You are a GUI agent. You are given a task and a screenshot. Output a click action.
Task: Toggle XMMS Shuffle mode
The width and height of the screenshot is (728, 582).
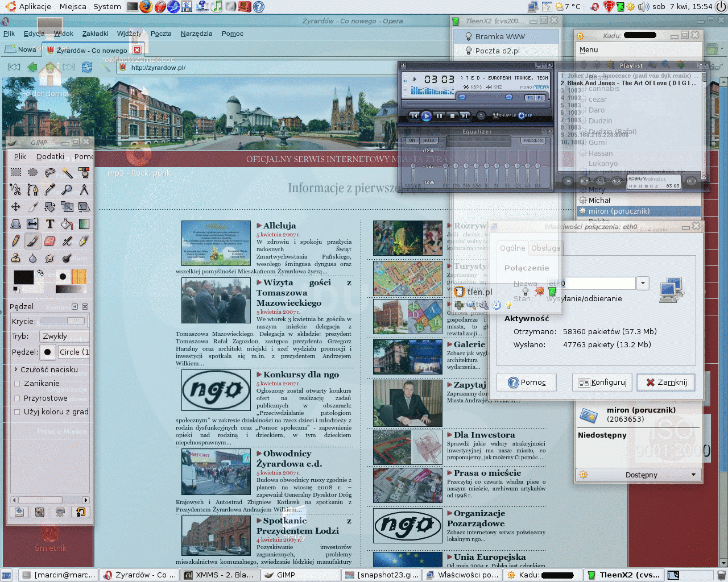click(x=504, y=115)
